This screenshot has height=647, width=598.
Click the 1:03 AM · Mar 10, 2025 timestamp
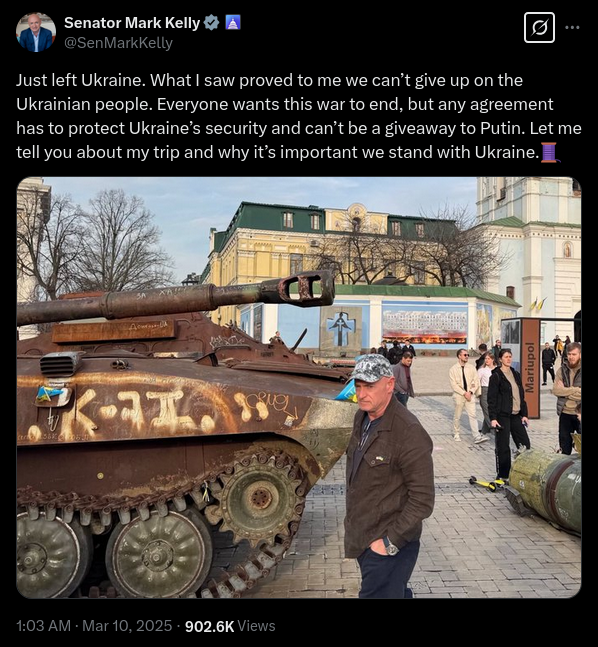tap(94, 626)
